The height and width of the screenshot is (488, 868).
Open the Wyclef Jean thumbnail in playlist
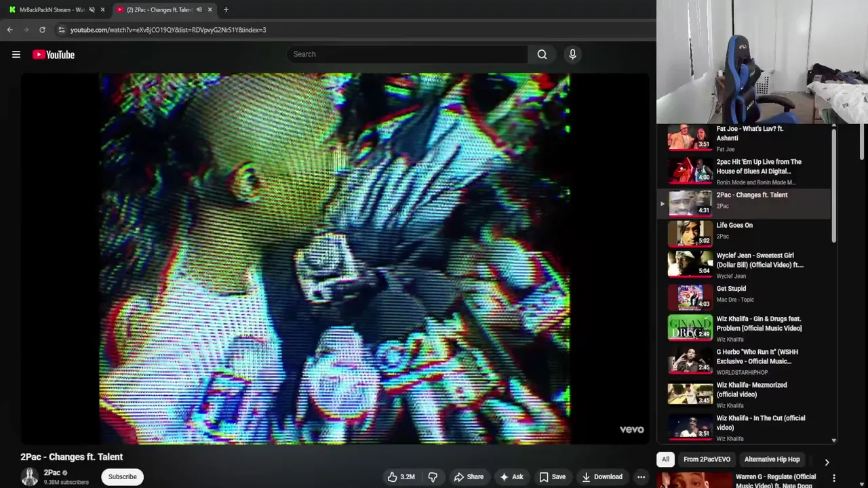[x=690, y=264]
